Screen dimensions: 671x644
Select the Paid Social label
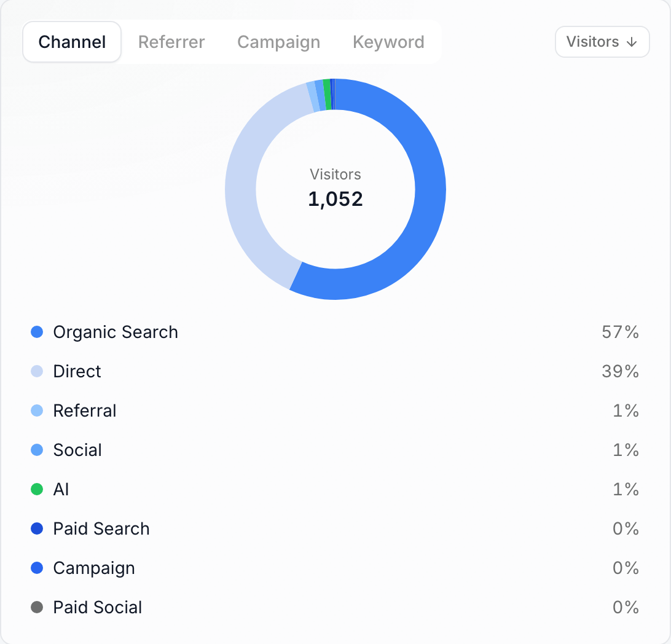[98, 607]
